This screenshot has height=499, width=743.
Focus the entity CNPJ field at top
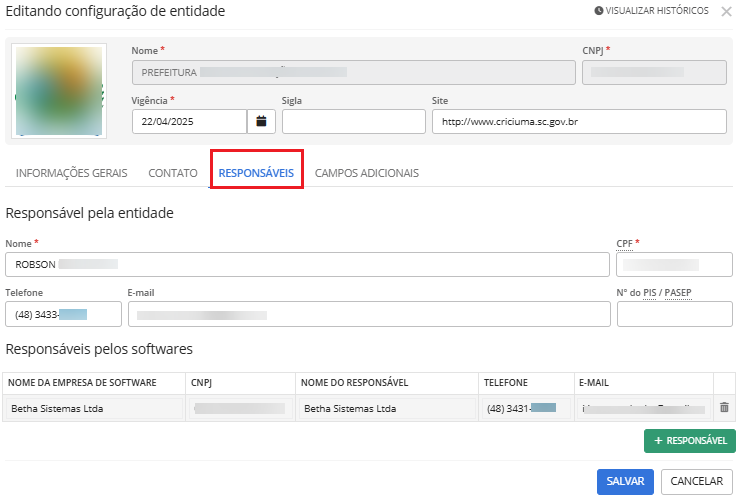click(x=654, y=73)
